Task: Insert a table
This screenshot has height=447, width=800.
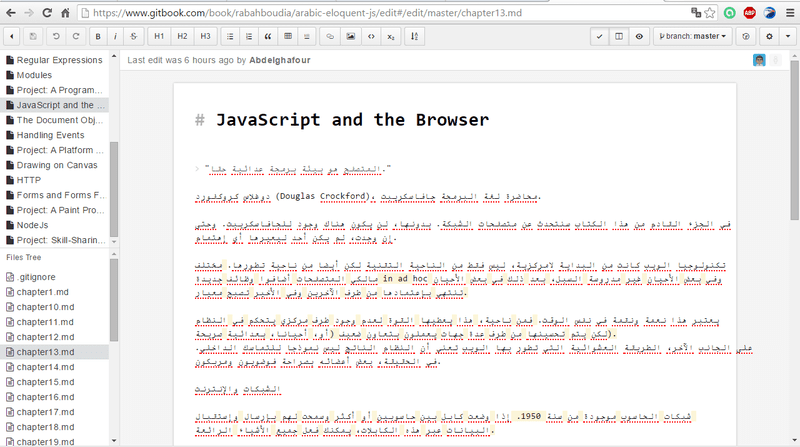Action: coord(288,36)
